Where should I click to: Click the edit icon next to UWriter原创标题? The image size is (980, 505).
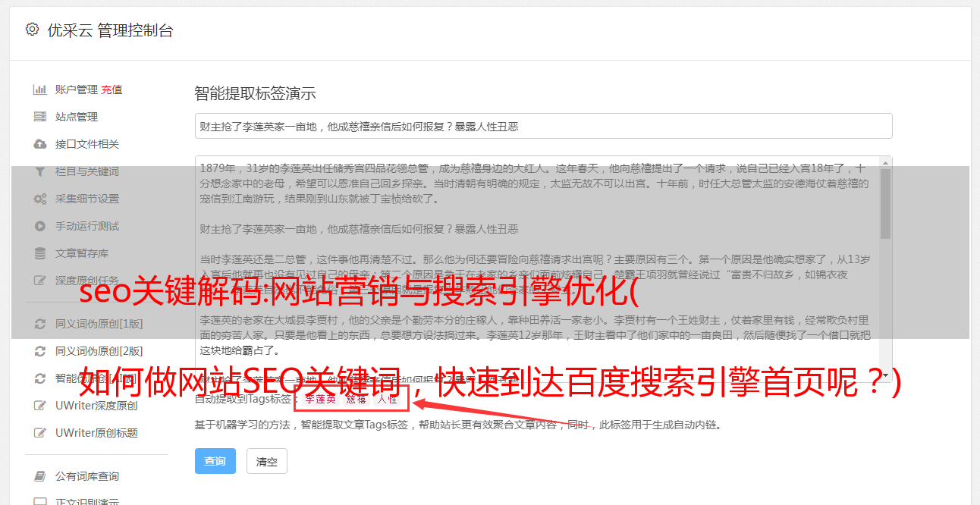tap(40, 433)
